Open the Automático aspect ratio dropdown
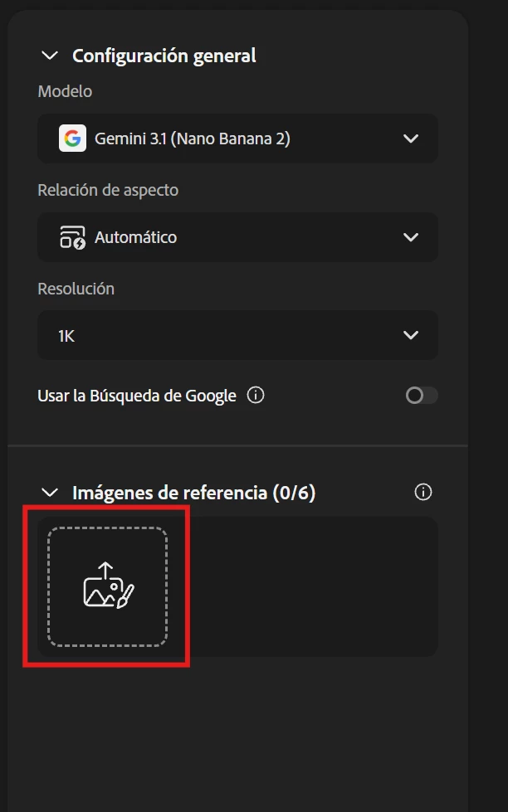Viewport: 508px width, 812px height. 238,237
